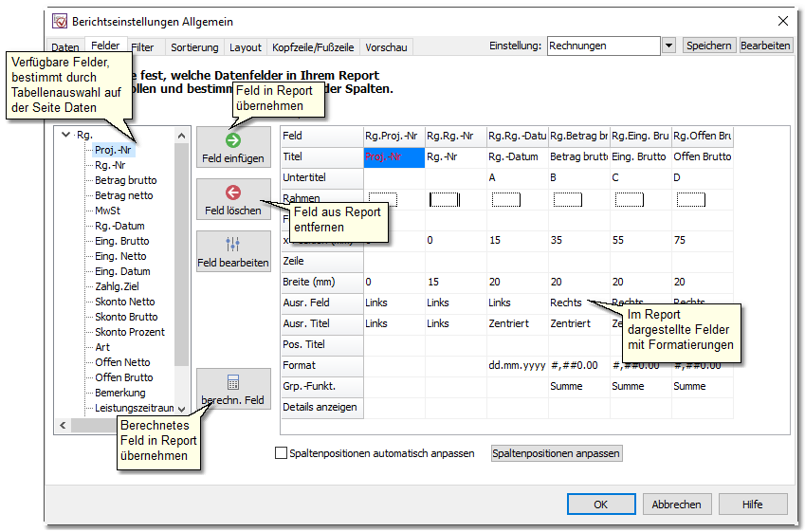Click the 'Proj.-Nr' title cell in grid
This screenshot has height=532, width=805.
tap(393, 156)
